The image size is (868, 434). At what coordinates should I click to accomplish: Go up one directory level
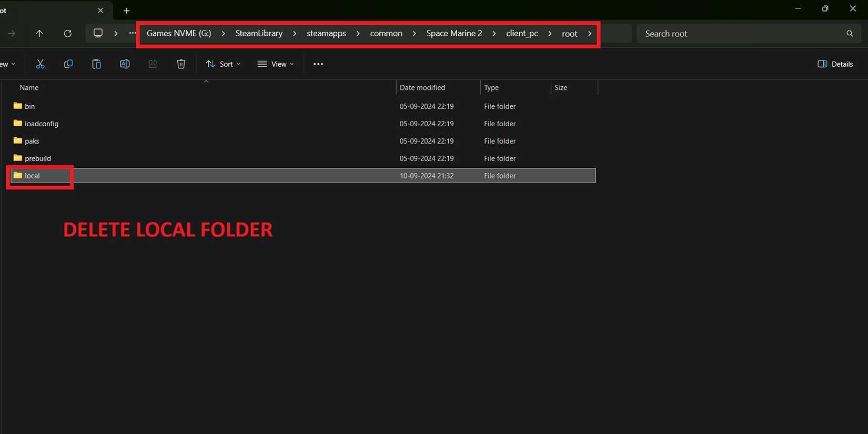point(39,33)
